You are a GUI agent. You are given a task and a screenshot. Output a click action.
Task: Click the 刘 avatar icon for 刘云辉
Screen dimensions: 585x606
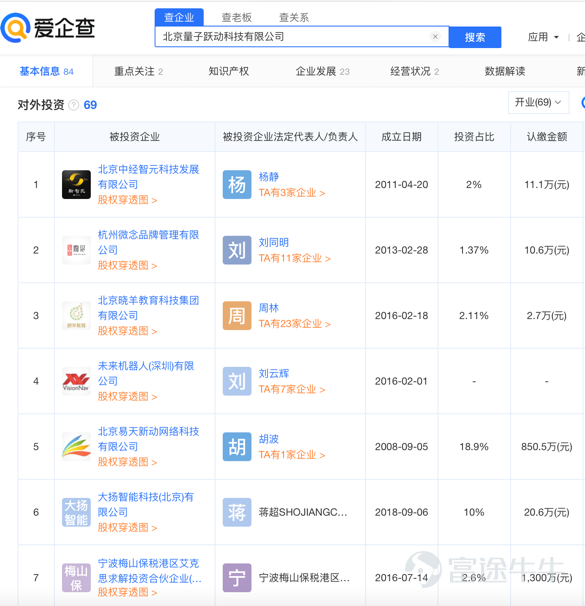(x=237, y=381)
